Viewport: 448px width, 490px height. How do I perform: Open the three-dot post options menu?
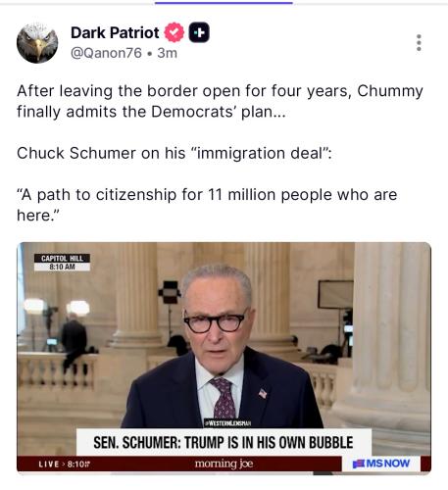click(419, 43)
